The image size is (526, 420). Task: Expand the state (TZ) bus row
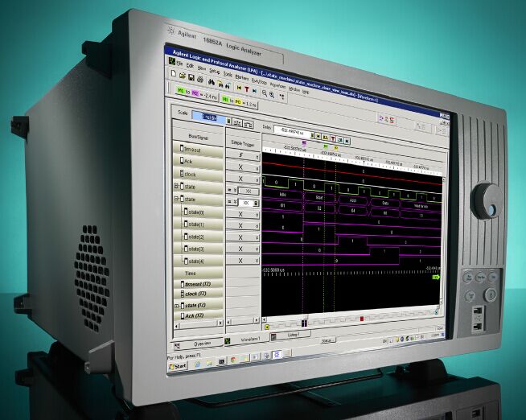[x=177, y=306]
